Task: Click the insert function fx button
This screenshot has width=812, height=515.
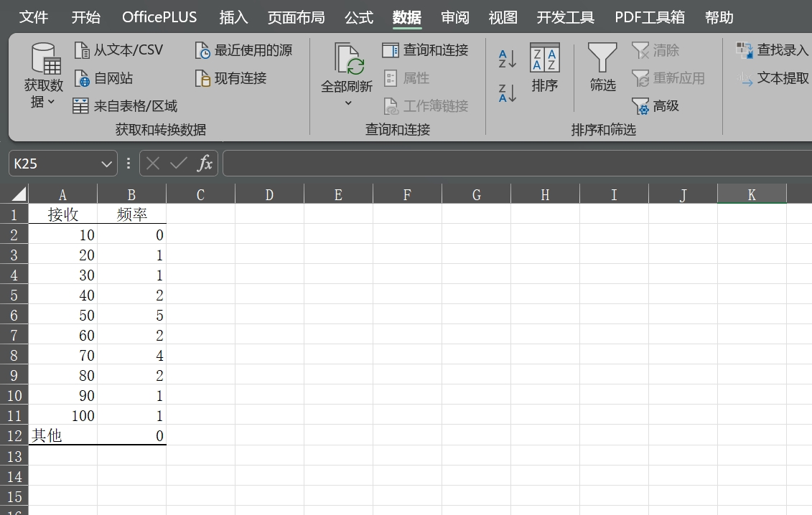Action: pos(205,164)
